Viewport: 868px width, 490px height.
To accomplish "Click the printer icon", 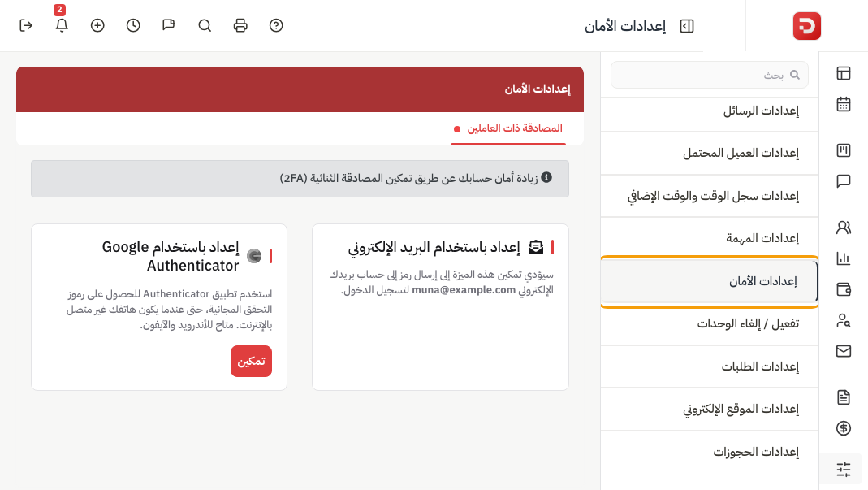I will click(x=240, y=25).
